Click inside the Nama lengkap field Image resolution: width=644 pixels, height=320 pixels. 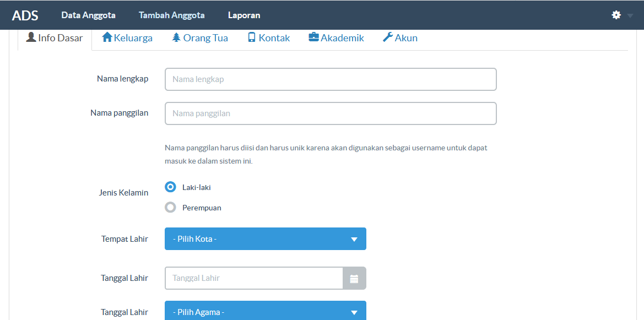click(331, 79)
